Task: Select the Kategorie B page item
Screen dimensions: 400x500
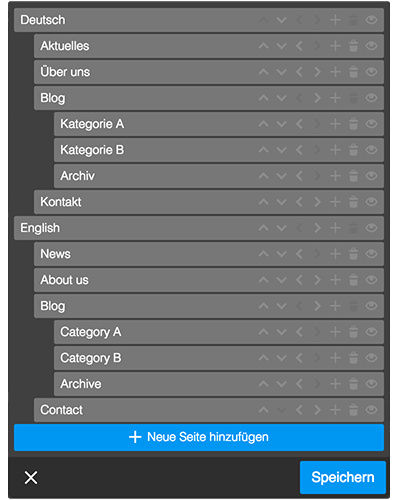Action: pos(219,150)
